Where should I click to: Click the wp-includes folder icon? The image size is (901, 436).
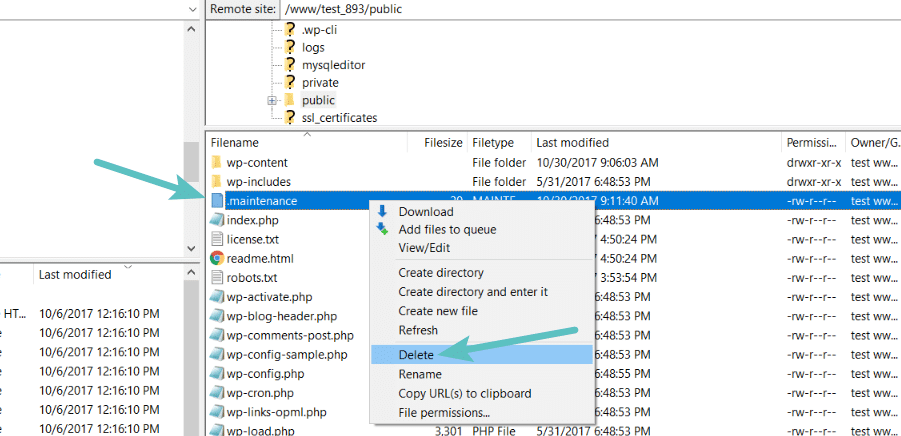tap(217, 182)
